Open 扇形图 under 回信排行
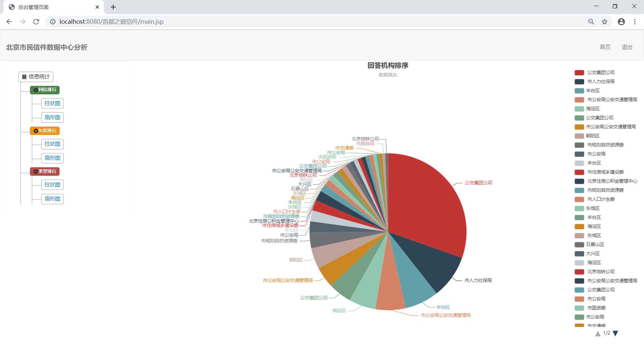The image size is (644, 345). point(52,118)
